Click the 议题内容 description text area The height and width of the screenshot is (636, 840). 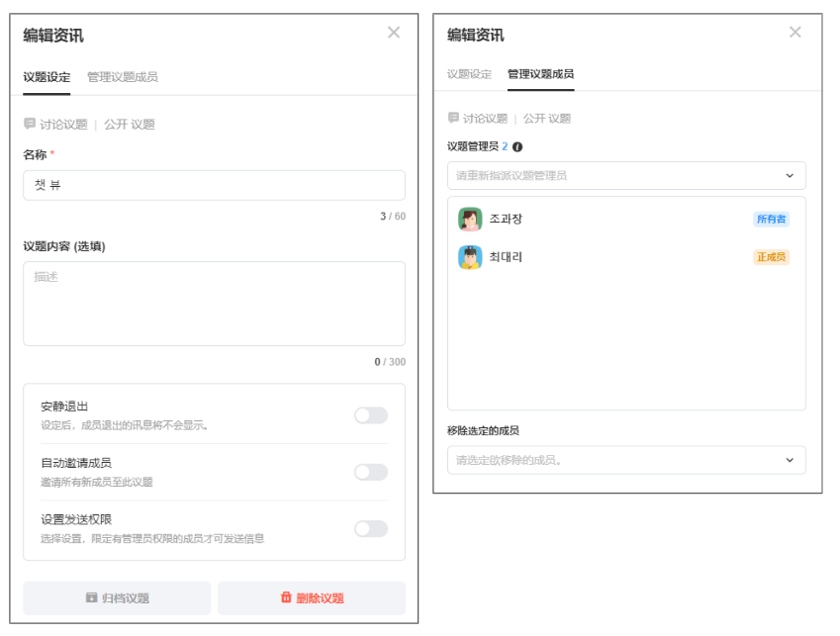click(214, 304)
